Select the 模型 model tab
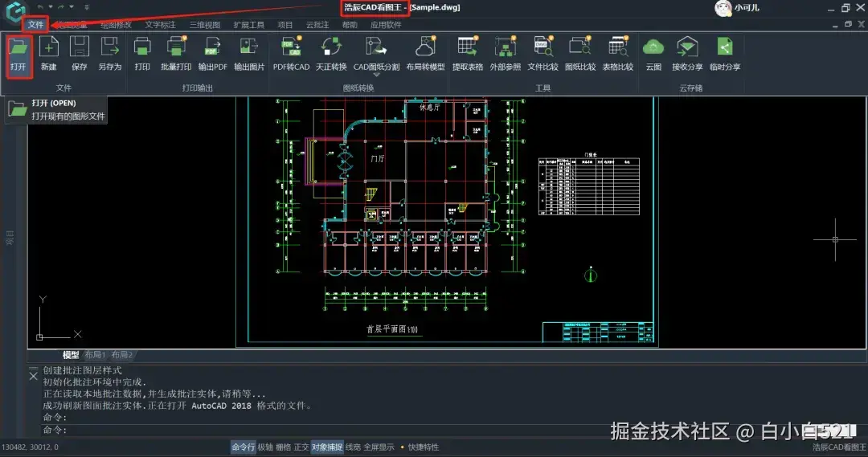Image resolution: width=868 pixels, height=457 pixels. [x=70, y=355]
